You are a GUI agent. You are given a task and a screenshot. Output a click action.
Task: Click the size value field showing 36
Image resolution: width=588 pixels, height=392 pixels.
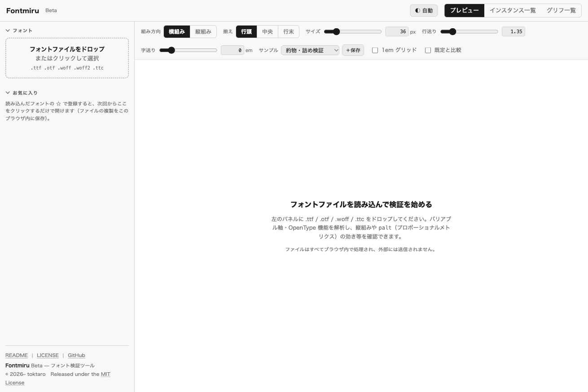coord(397,31)
